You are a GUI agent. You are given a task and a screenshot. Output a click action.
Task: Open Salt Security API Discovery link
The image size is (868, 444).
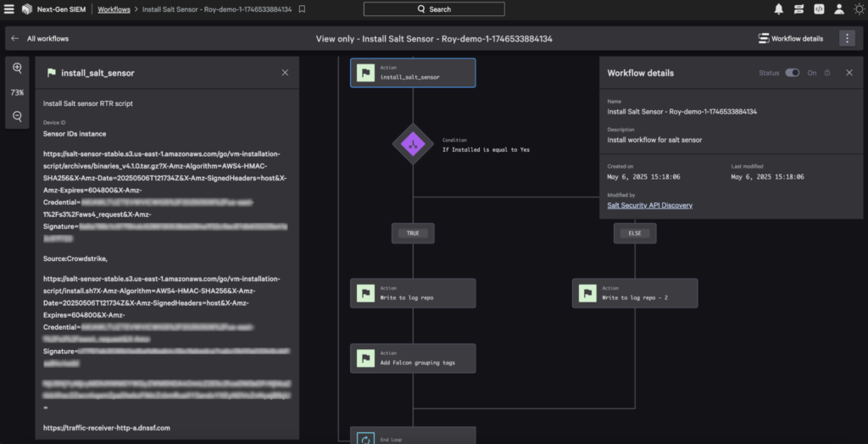tap(649, 205)
